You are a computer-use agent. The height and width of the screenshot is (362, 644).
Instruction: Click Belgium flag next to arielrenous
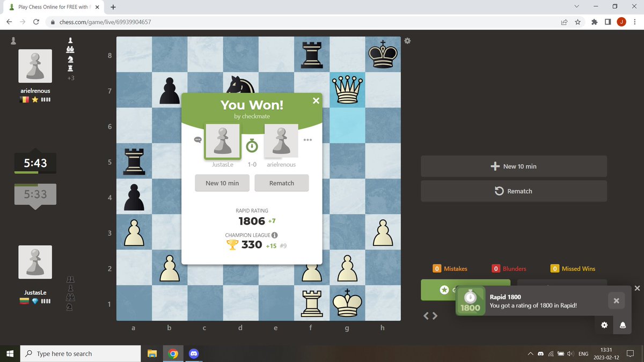[24, 100]
